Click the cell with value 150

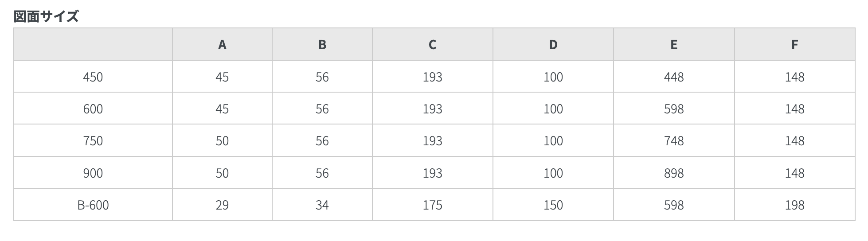553,205
